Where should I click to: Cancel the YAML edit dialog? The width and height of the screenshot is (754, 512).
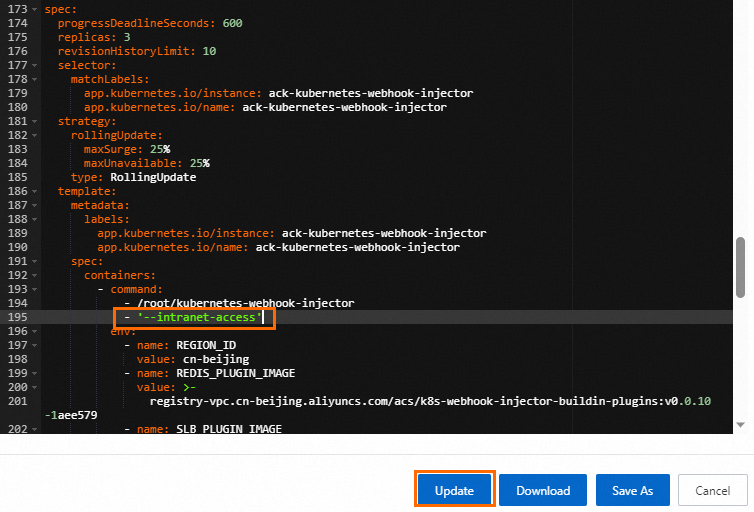(712, 490)
